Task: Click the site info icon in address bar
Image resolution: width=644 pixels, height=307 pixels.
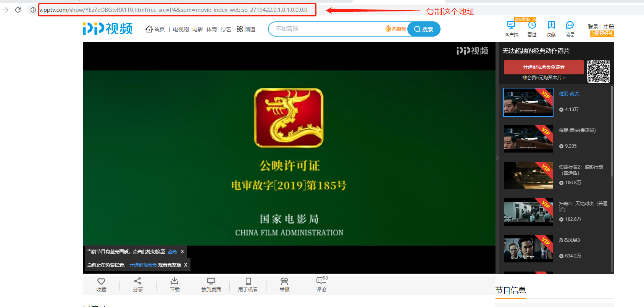Action: tap(33, 10)
